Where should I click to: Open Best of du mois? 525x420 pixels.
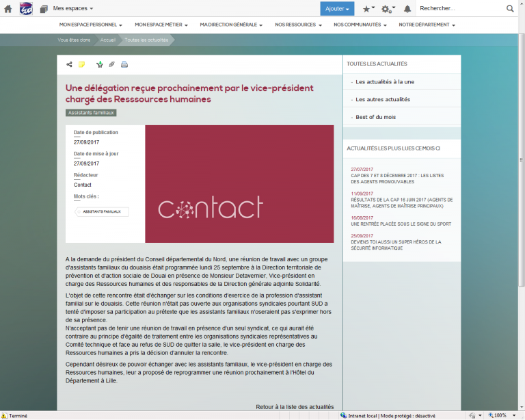coord(376,117)
